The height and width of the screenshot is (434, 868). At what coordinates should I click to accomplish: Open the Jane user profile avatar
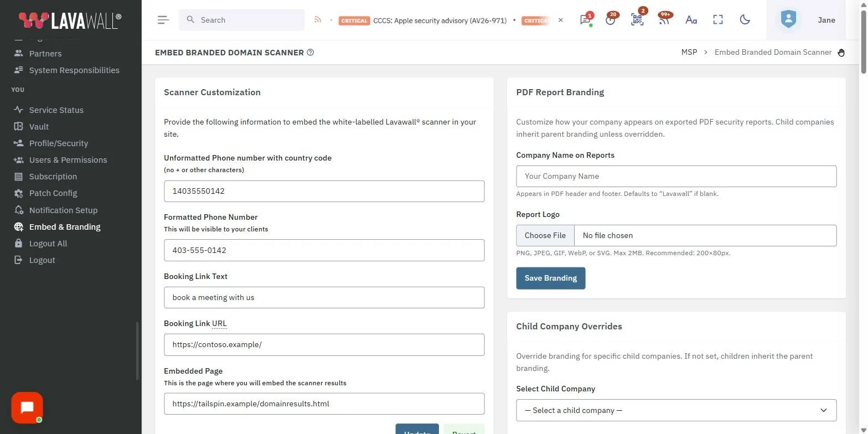788,20
